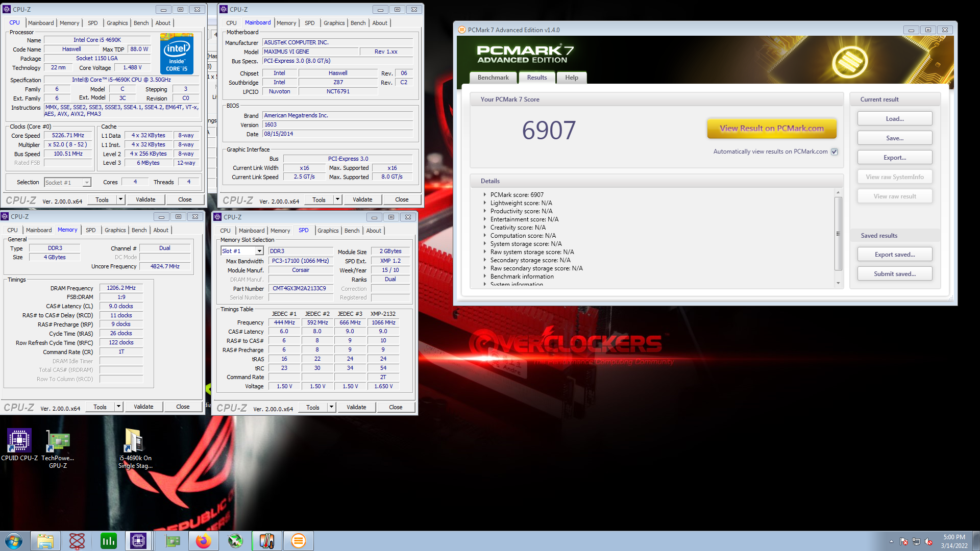Open Tools dropdown arrow in the SPD window
Image resolution: width=980 pixels, height=551 pixels.
[332, 407]
